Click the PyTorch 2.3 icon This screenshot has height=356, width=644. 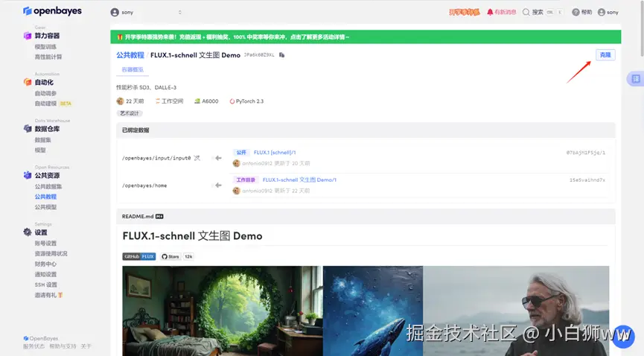pyautogui.click(x=232, y=101)
